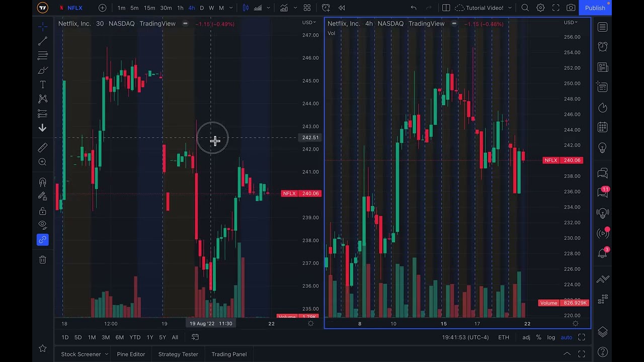This screenshot has width=644, height=362.
Task: Add a symbol to compare
Action: 103,8
